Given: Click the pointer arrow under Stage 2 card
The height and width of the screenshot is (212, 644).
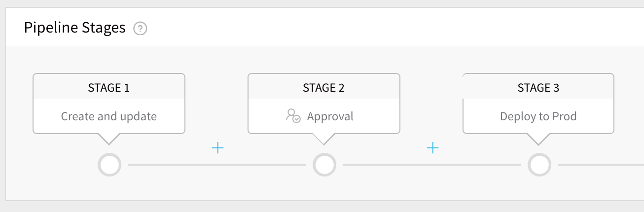Looking at the screenshot, I should pos(324,139).
